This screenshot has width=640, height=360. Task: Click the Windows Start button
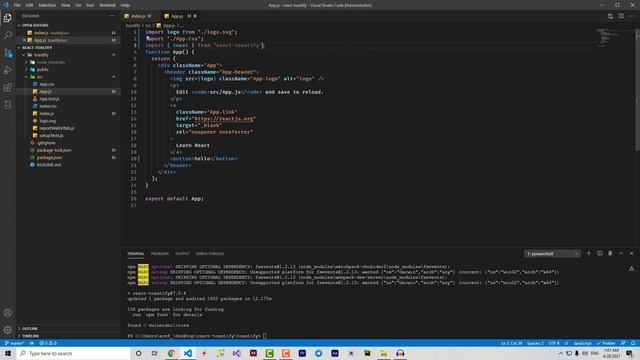click(x=8, y=353)
